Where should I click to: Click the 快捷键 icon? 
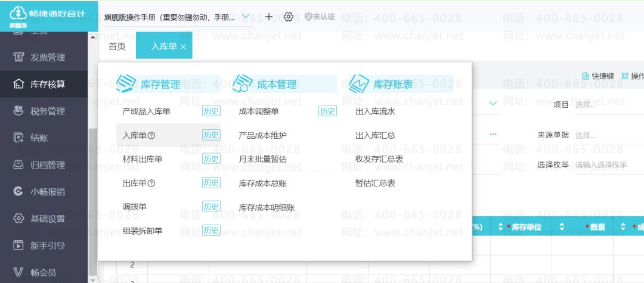click(586, 76)
